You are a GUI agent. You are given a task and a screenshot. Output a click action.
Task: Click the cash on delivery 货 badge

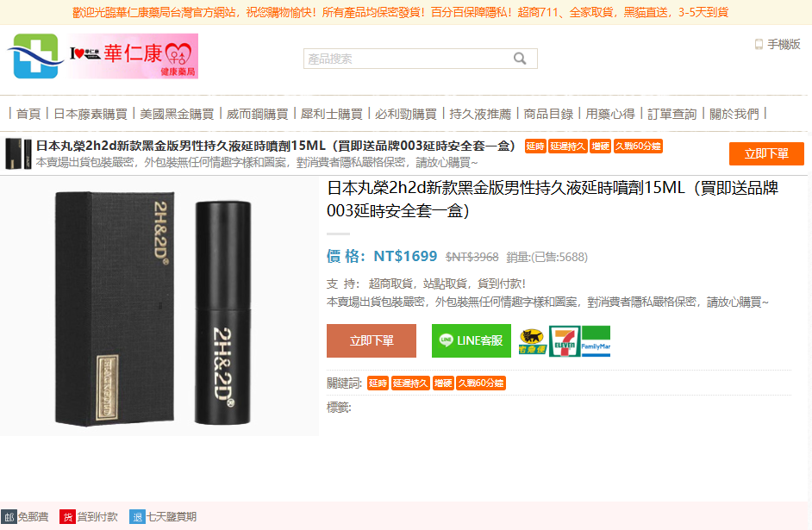coord(67,516)
